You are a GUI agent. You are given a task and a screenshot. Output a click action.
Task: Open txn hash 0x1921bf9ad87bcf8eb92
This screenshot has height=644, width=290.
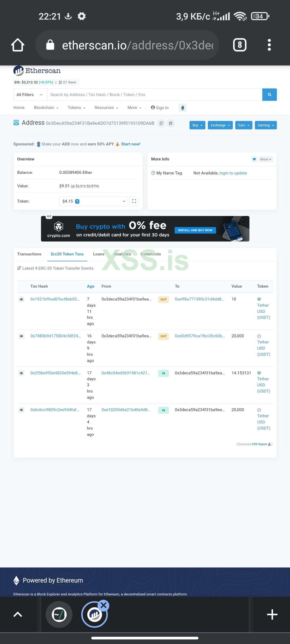pos(55,299)
